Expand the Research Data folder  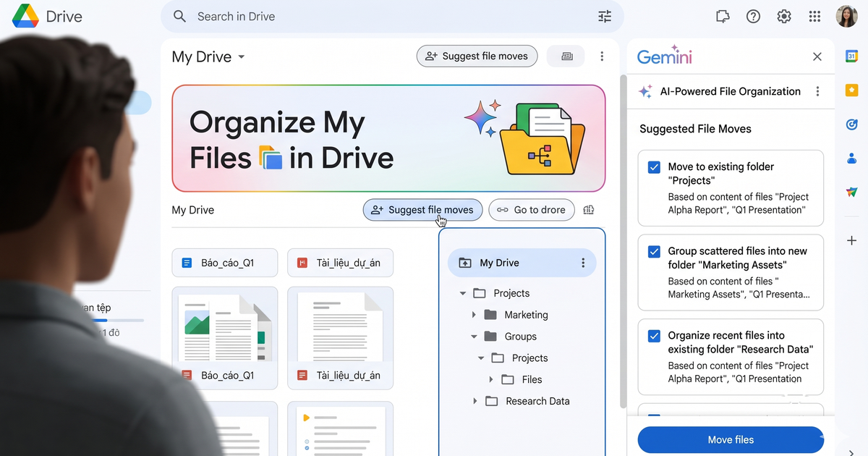(475, 401)
